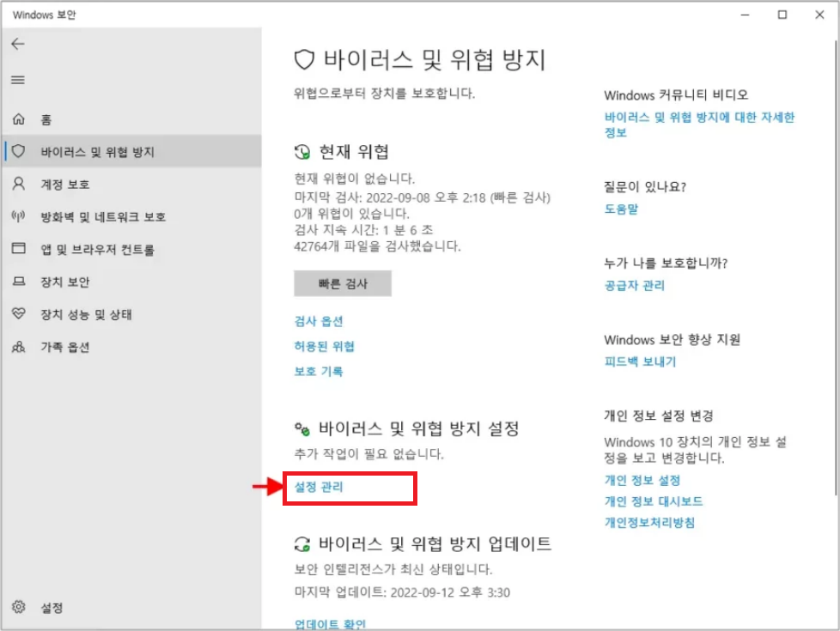The width and height of the screenshot is (840, 631).
Task: Click the 마지막 검사 date text
Action: (422, 197)
